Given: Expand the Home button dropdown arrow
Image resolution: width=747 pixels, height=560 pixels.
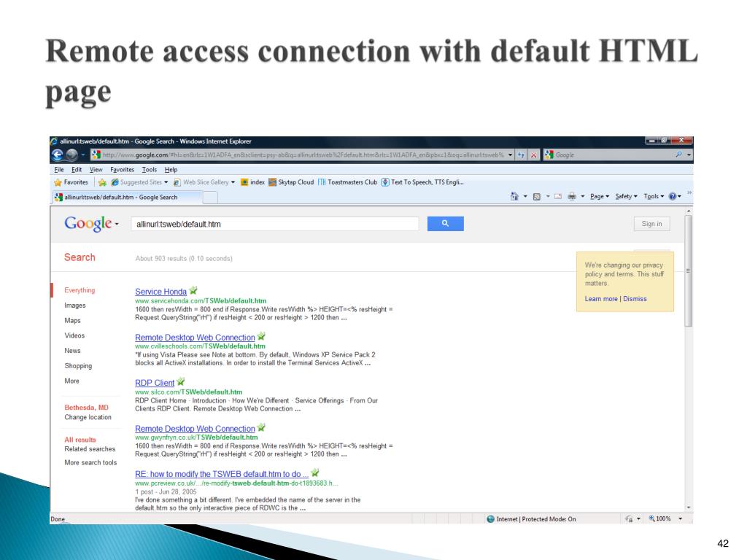Looking at the screenshot, I should click(525, 196).
